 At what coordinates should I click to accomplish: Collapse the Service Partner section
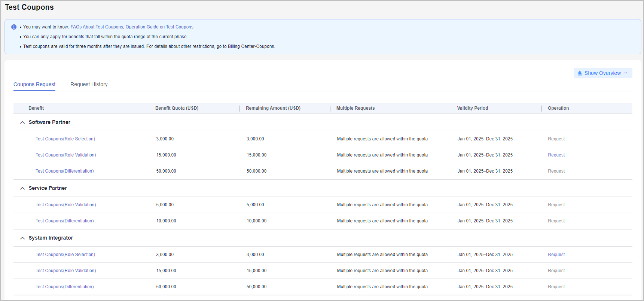click(22, 188)
